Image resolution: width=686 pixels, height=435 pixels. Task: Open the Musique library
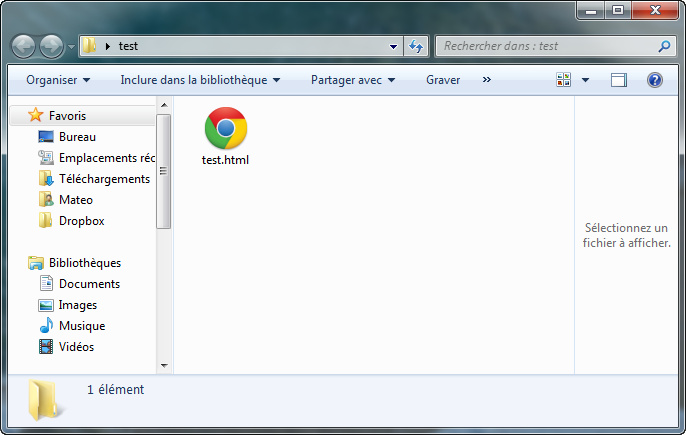point(82,326)
